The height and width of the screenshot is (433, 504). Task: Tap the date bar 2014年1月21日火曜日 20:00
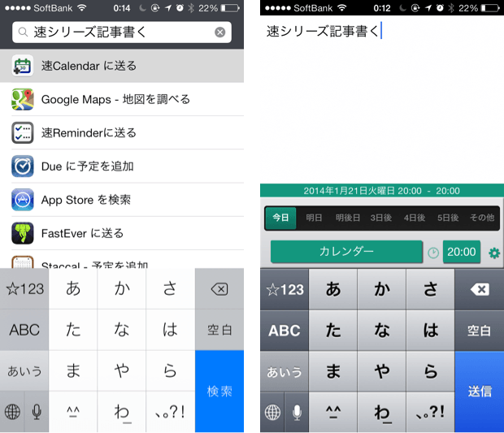(x=382, y=191)
